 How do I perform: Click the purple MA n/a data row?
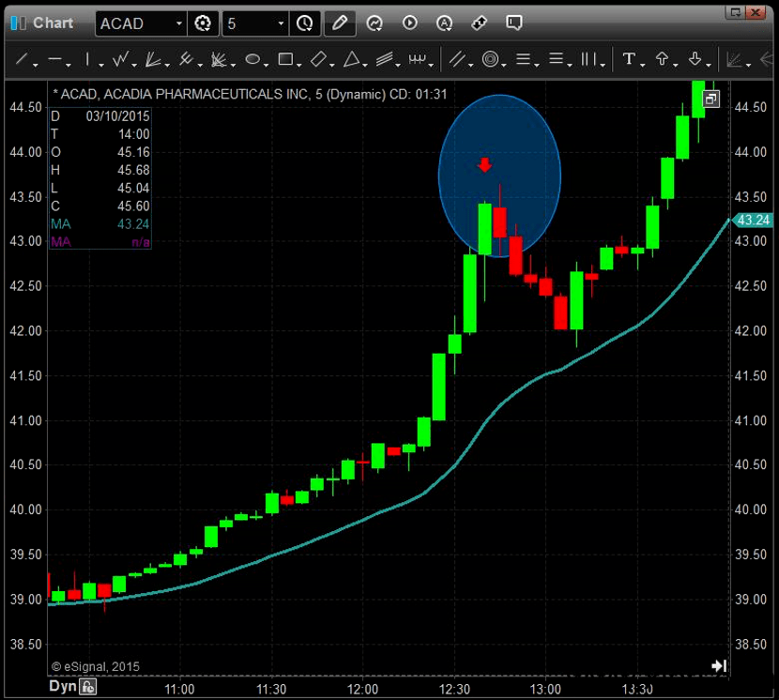[x=99, y=242]
